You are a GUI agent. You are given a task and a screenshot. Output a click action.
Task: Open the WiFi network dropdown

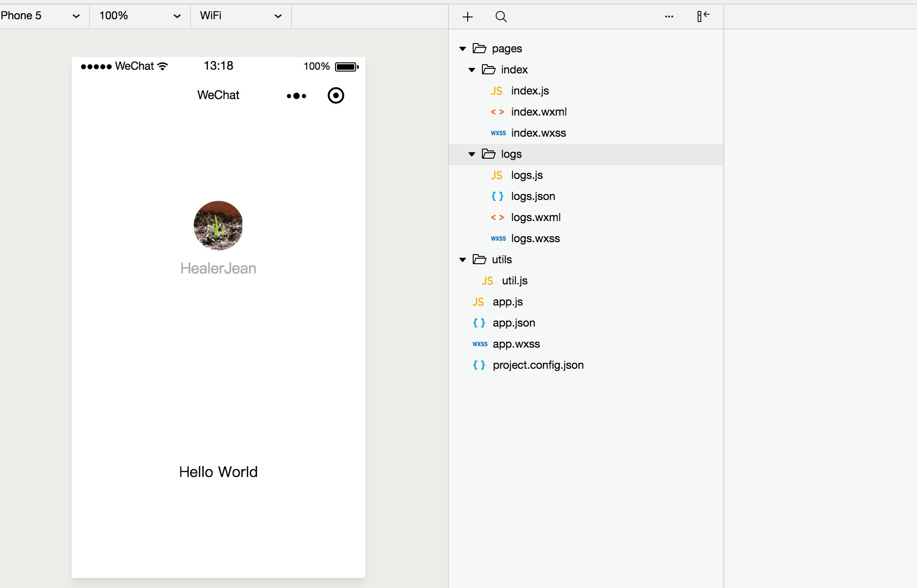coord(240,16)
